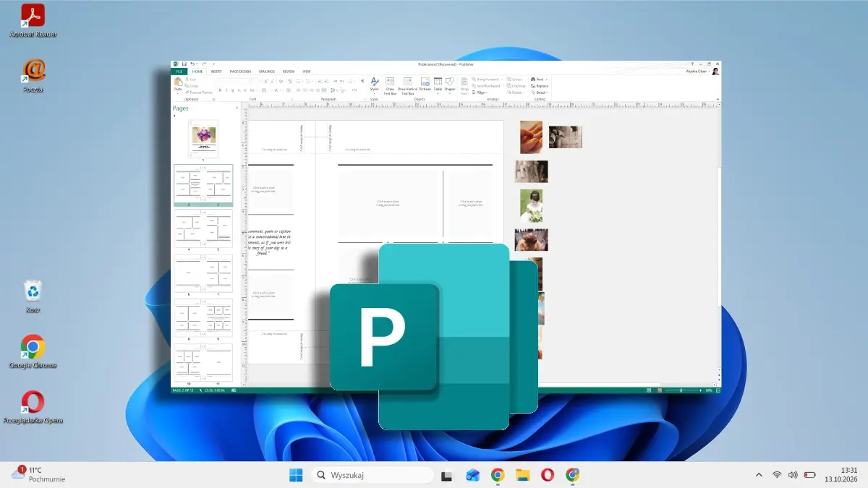Click Copy in the Clipboard group

tap(193, 85)
